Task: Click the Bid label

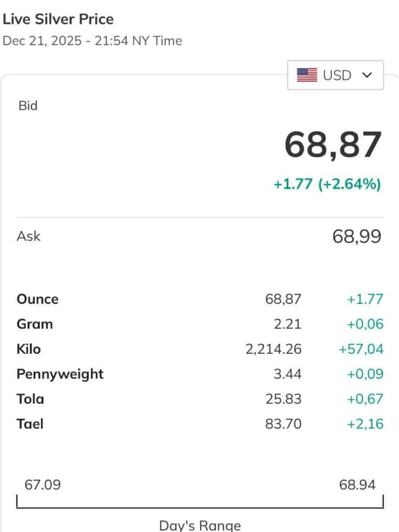Action: tap(28, 105)
